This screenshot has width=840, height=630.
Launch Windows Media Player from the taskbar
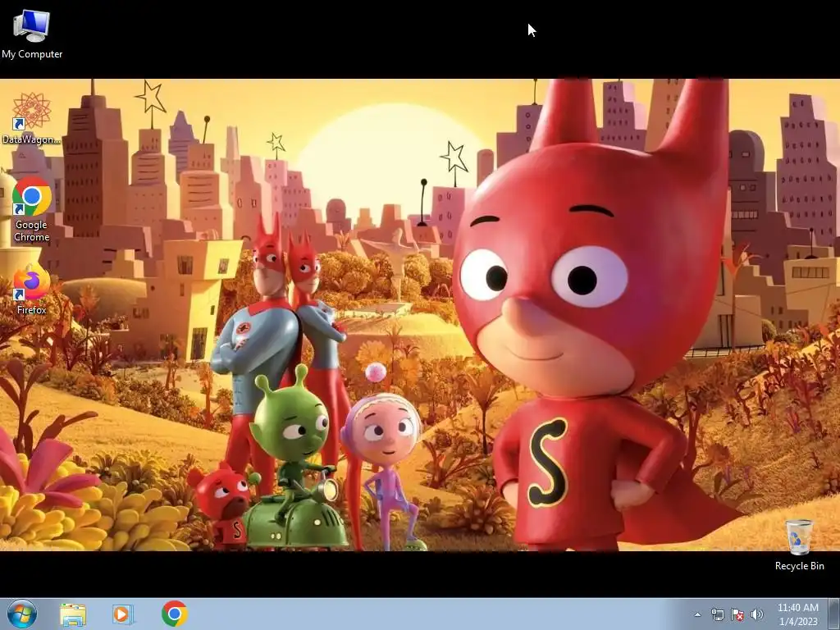click(x=123, y=614)
